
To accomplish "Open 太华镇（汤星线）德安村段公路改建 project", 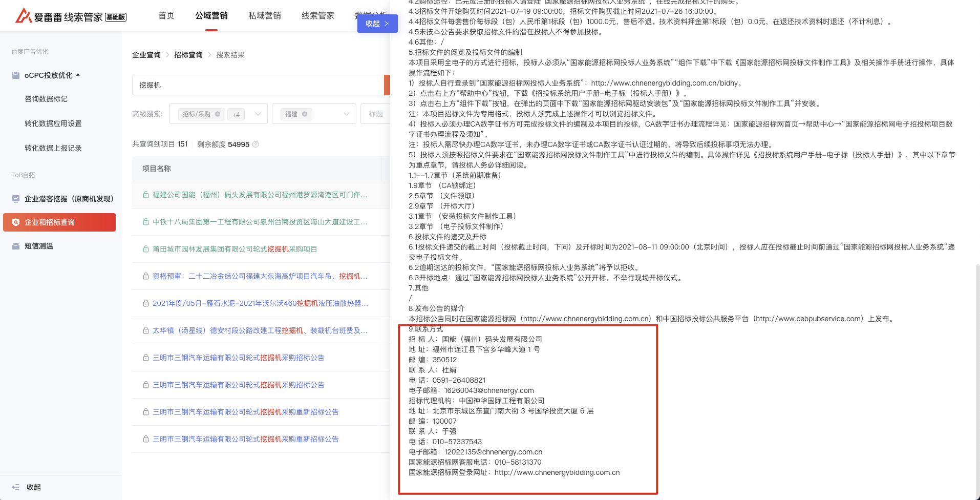I will click(x=260, y=330).
